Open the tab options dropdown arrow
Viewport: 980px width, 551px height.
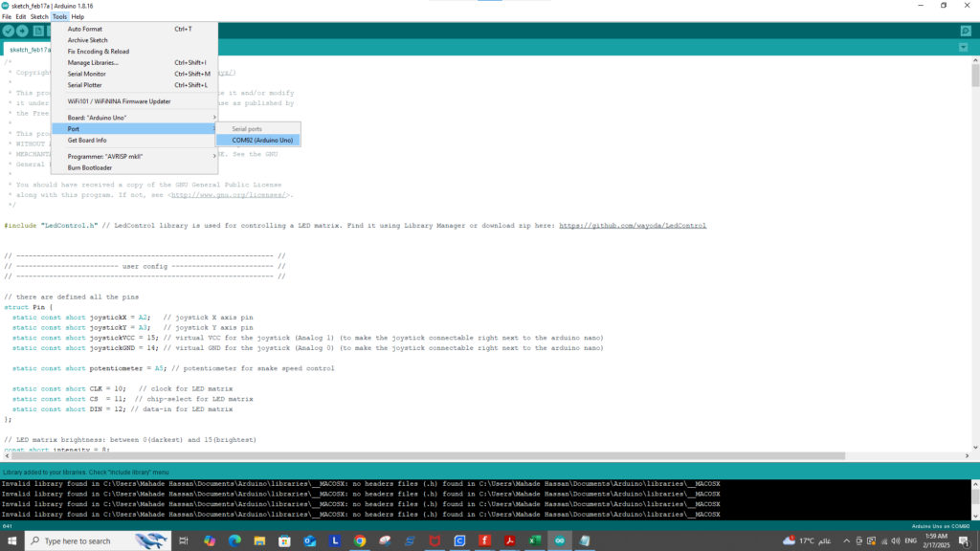click(963, 48)
